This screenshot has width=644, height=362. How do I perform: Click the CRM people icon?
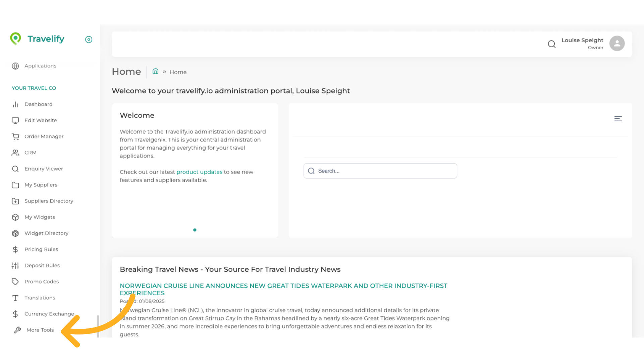point(15,153)
